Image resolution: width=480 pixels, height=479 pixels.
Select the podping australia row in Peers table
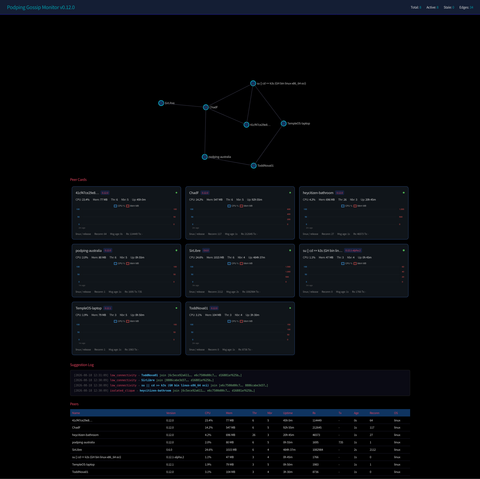tap(240, 442)
